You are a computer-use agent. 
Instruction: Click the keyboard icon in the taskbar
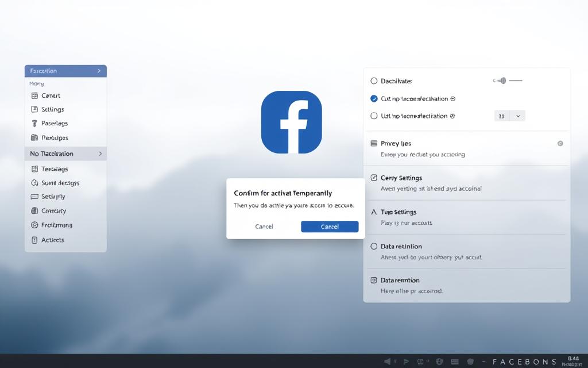(x=455, y=362)
